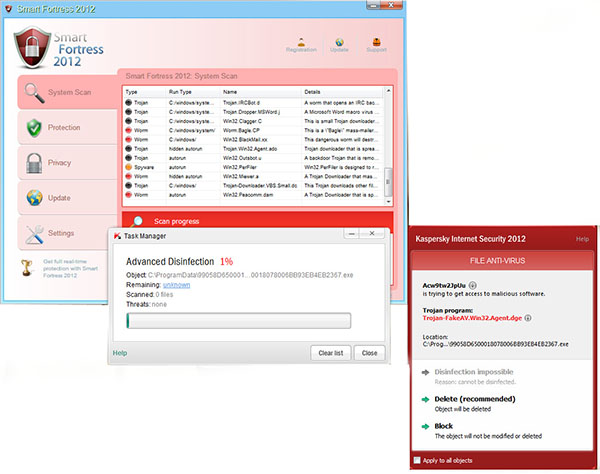
Task: Enable Apply to all objects checkbox
Action: pos(417,460)
